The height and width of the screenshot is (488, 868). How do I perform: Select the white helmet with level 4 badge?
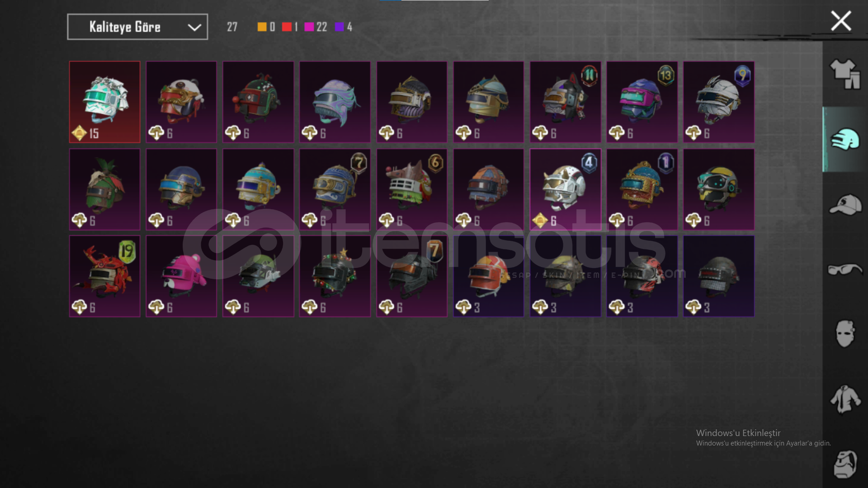tap(566, 189)
